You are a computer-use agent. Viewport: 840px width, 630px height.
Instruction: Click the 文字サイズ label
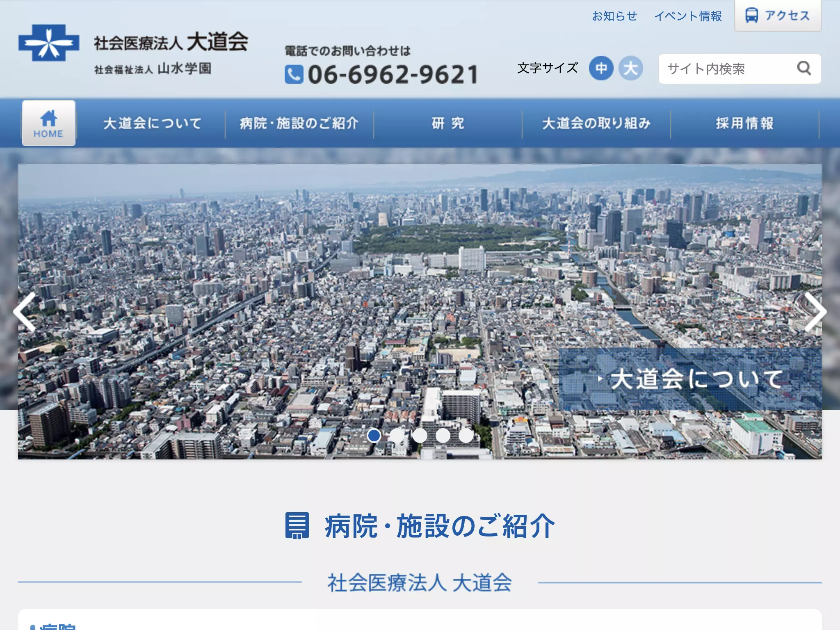point(548,68)
